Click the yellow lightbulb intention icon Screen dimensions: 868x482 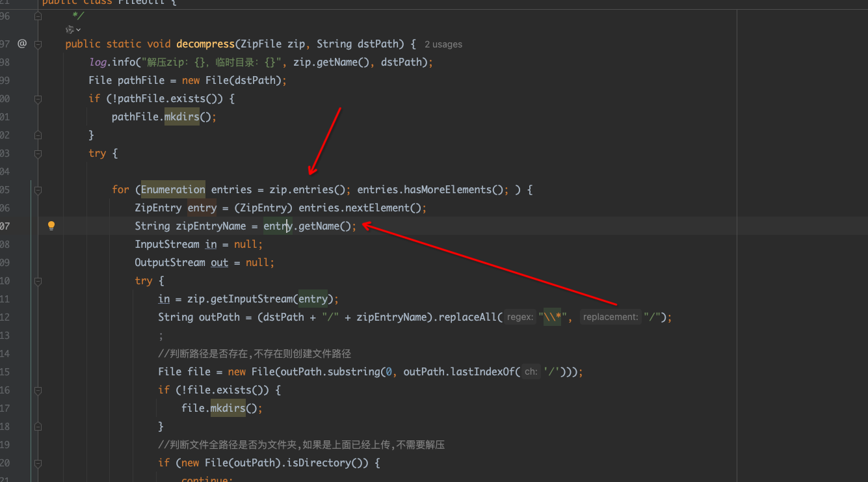click(x=51, y=226)
